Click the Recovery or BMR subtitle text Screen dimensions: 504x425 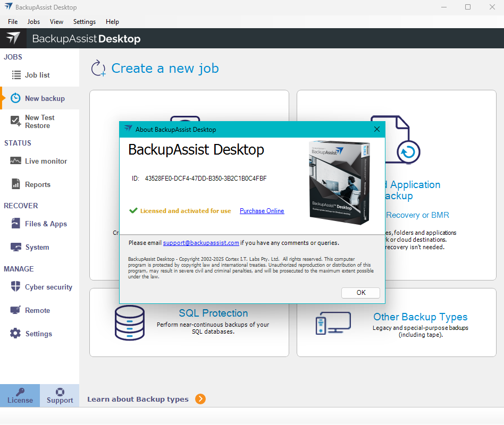click(x=417, y=215)
